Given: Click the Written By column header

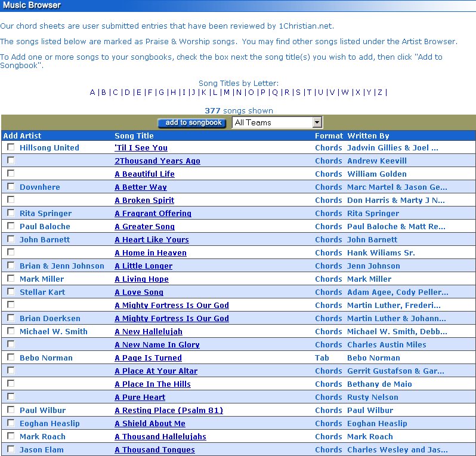Looking at the screenshot, I should [368, 136].
